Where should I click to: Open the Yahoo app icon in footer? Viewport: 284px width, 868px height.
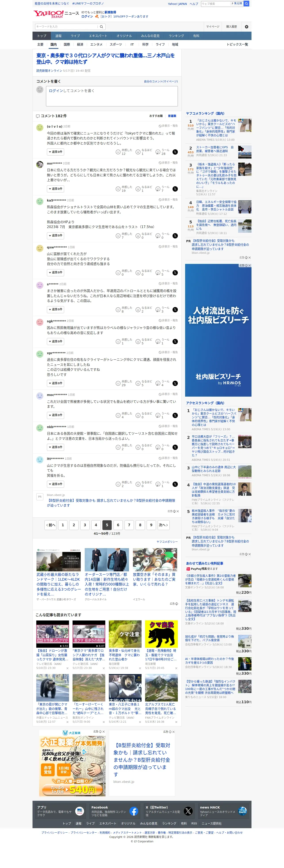point(79,811)
